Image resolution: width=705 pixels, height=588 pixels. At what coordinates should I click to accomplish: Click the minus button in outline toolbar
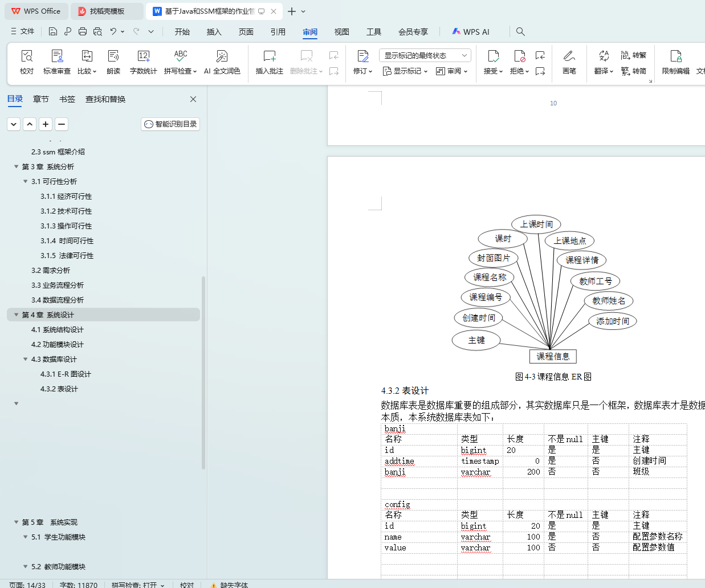[62, 124]
